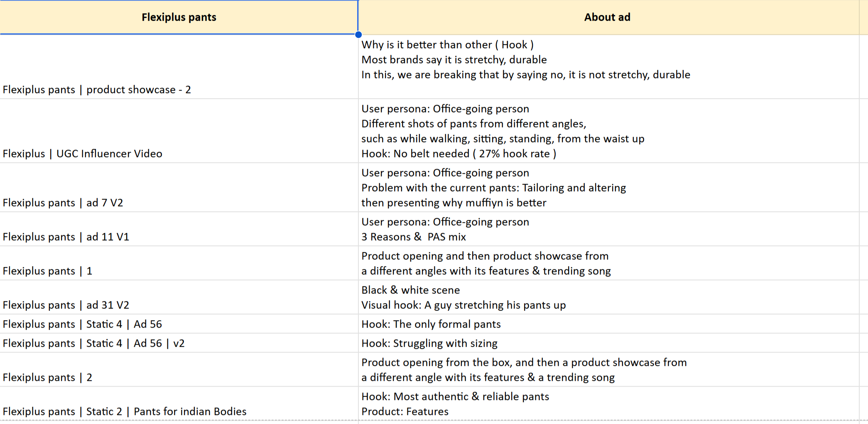Image resolution: width=868 pixels, height=424 pixels.
Task: Click the 'Flexiplus pants | 2' cell
Action: pos(47,377)
